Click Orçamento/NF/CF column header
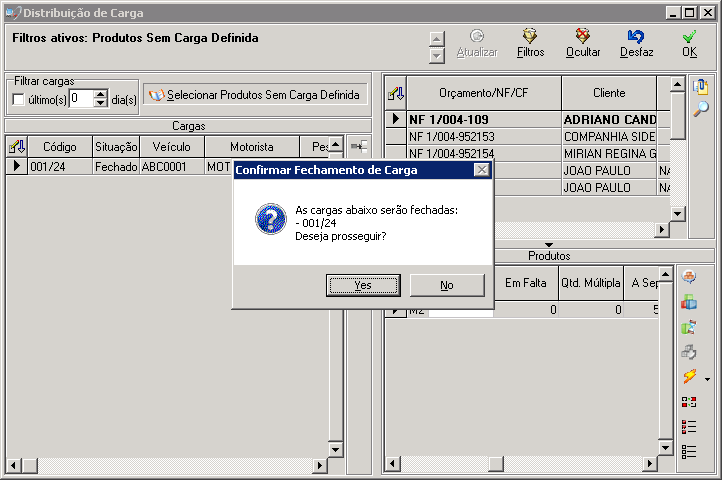 [484, 94]
